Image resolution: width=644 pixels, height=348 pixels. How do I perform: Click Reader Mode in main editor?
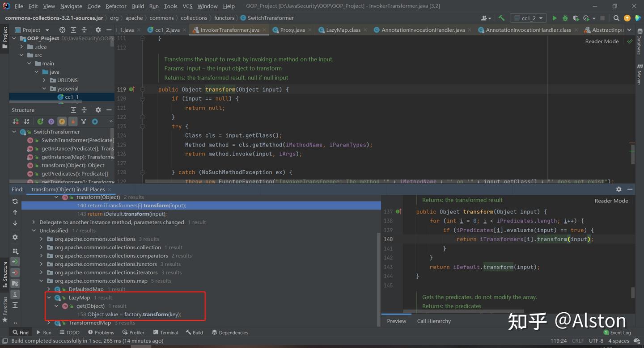point(602,41)
